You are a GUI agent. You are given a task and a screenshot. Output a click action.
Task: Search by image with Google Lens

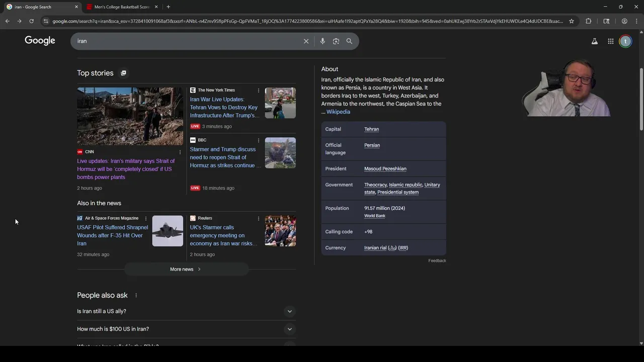click(336, 41)
